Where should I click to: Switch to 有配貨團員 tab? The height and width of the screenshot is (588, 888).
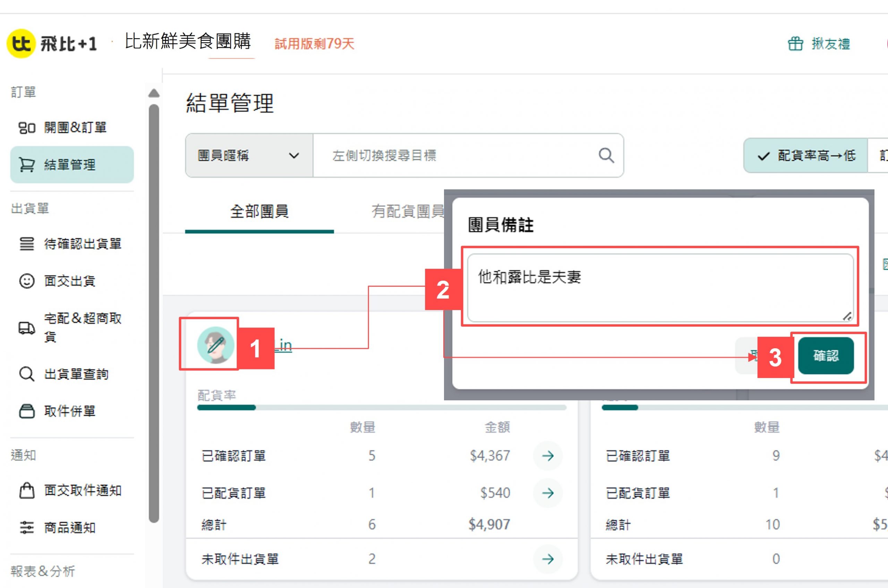pos(408,212)
